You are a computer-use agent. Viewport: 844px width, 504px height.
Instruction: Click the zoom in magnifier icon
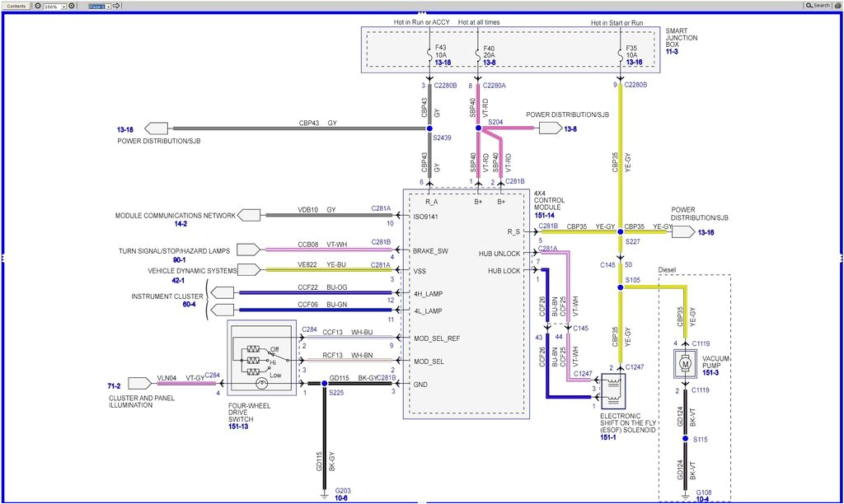72,6
